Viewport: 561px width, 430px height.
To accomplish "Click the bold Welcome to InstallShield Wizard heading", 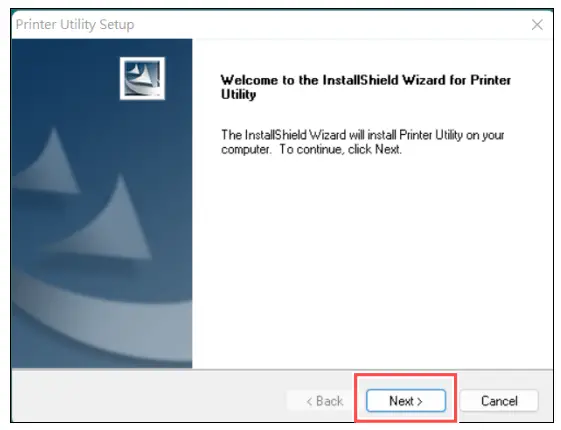I will 366,87.
